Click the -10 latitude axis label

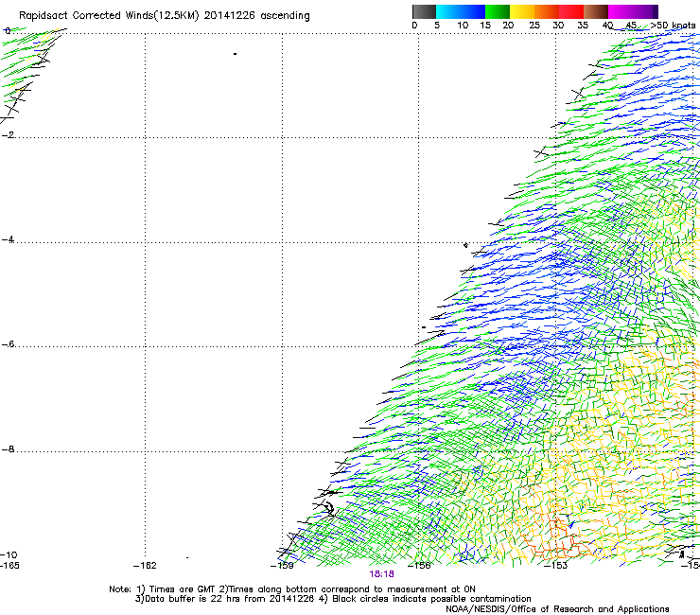(9, 555)
